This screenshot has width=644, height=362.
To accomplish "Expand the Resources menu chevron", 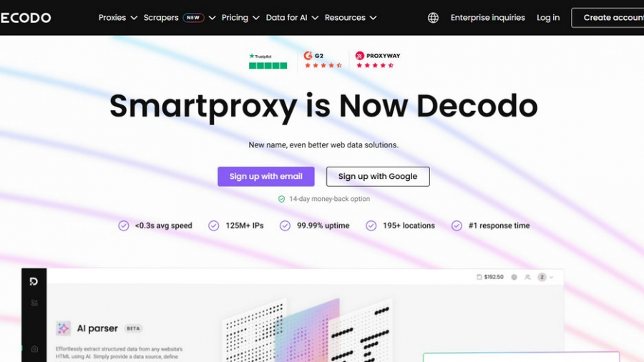I will (373, 18).
